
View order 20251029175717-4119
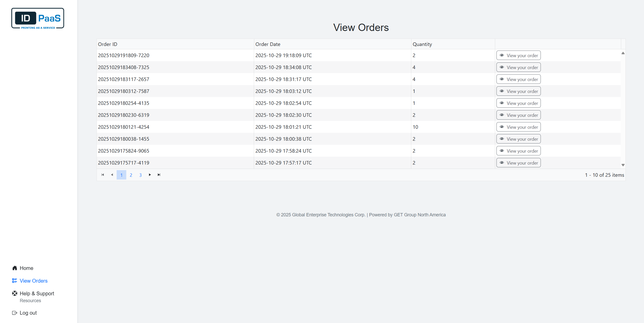click(x=518, y=163)
